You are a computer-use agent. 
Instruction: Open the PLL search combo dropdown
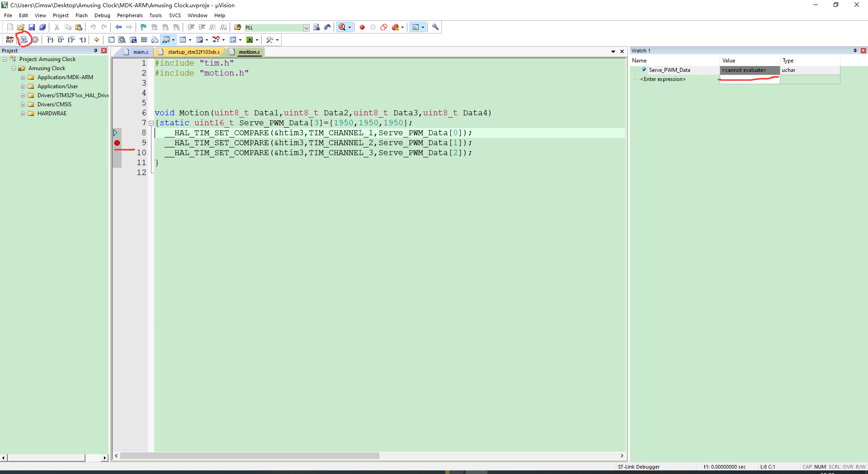click(306, 28)
